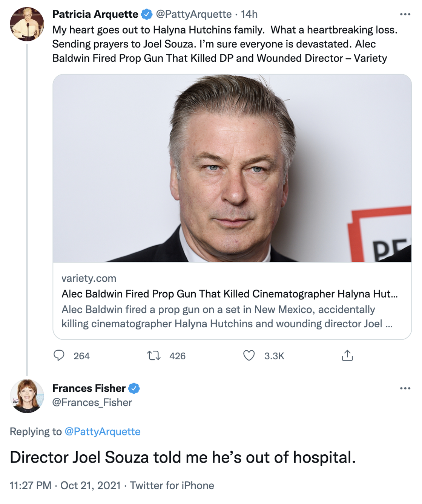Click the 11:27 PM Oct 21, 2021 timestamp

pos(65,486)
